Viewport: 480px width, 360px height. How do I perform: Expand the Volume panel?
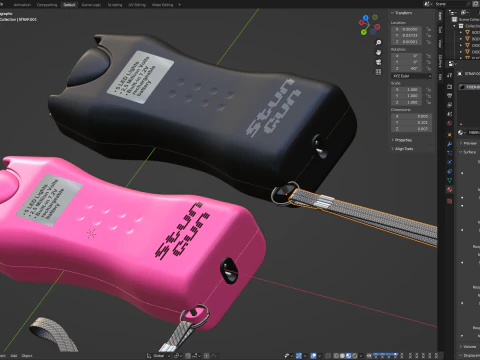tap(468, 347)
